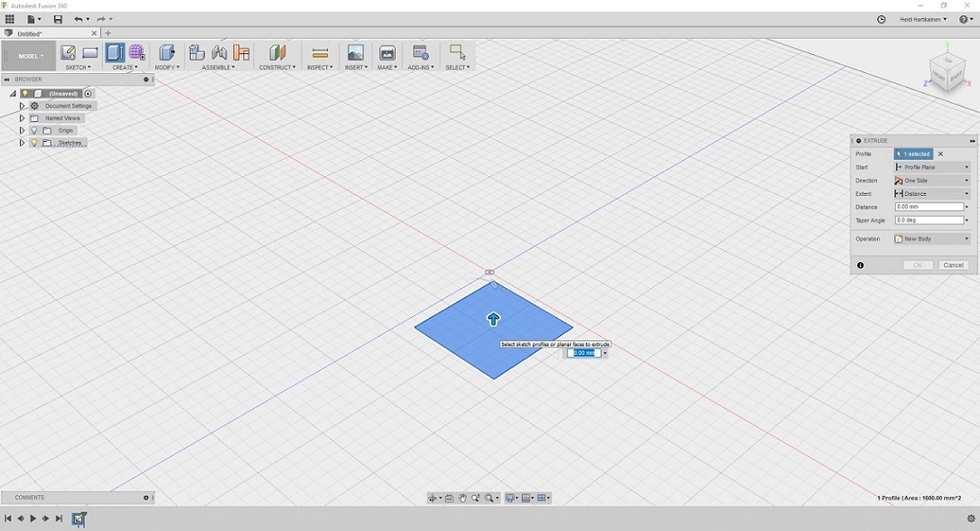Click the Redo arrow
The width and height of the screenshot is (980, 531).
click(100, 19)
